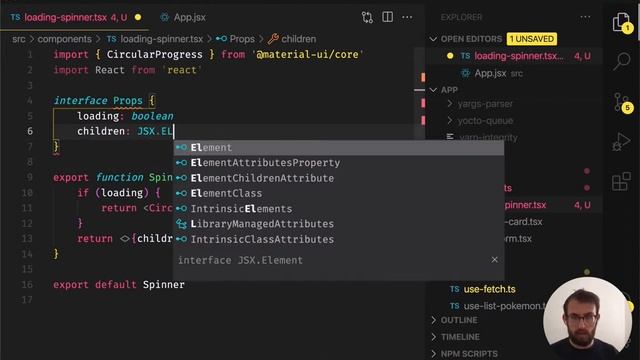Click 'interface JSX.Element' detail text
The width and height of the screenshot is (640, 360).
pyautogui.click(x=240, y=260)
